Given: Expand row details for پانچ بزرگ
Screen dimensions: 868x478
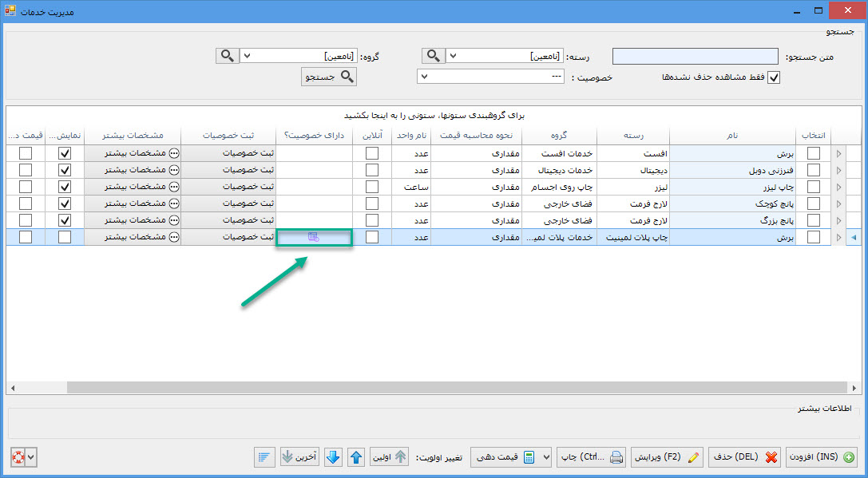Looking at the screenshot, I should [x=838, y=220].
